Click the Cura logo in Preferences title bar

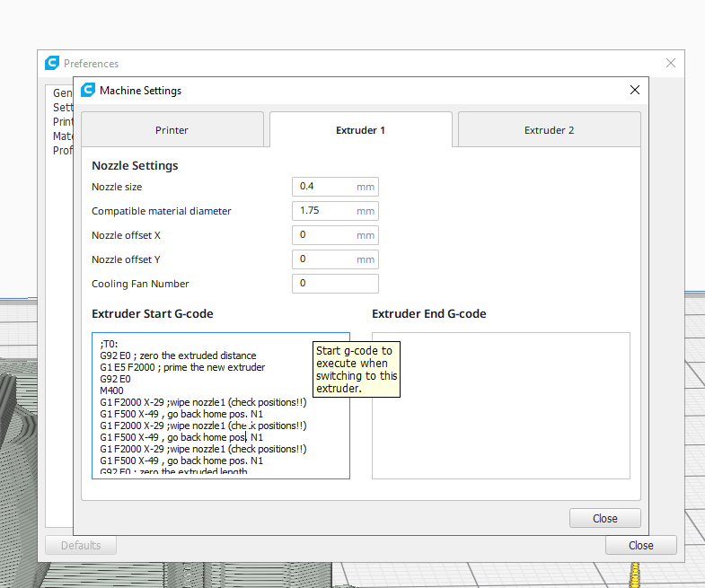(x=52, y=63)
